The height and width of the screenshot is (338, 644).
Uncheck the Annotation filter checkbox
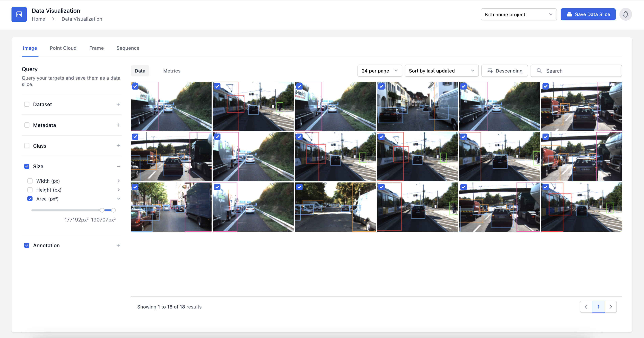click(x=27, y=245)
